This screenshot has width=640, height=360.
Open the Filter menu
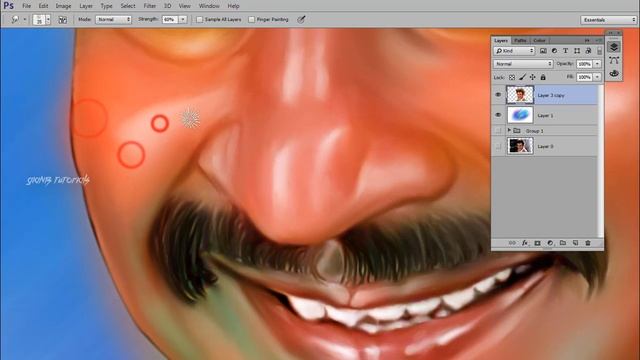(150, 6)
